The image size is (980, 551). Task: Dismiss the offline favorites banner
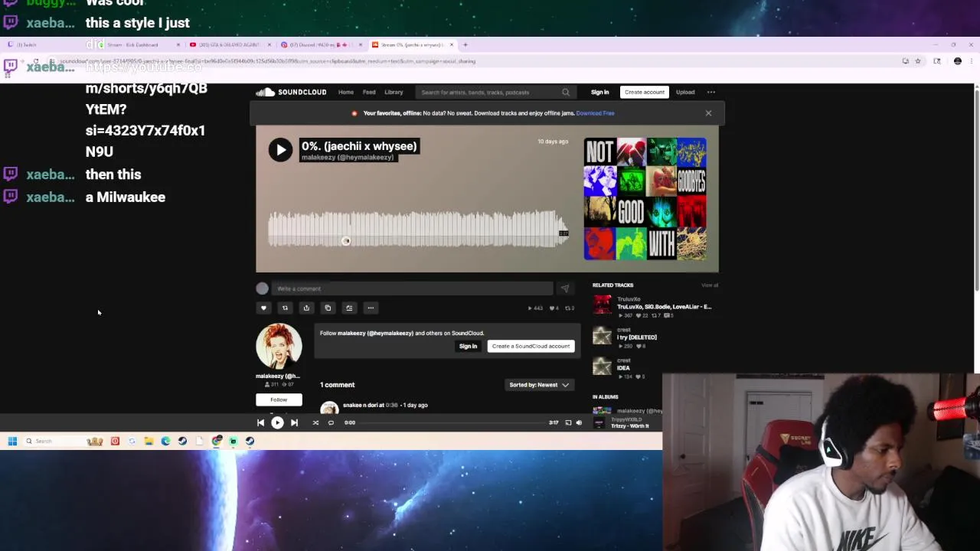click(708, 113)
